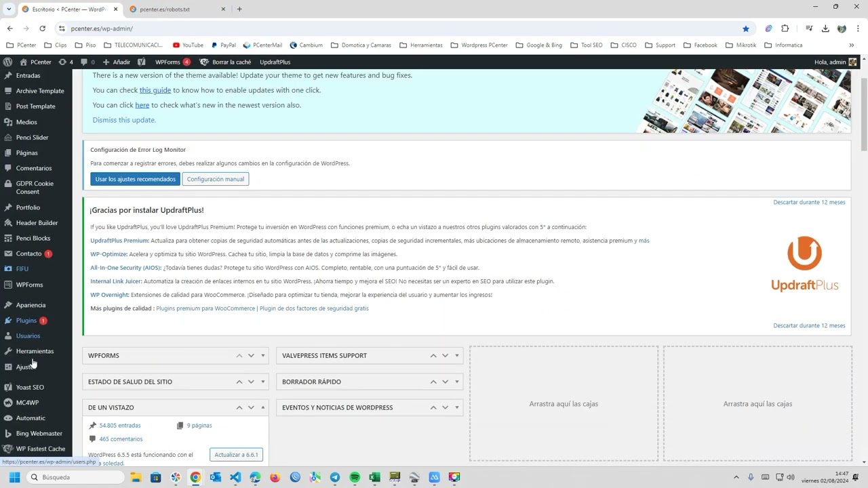Image resolution: width=868 pixels, height=488 pixels.
Task: Show hidden system tray icons
Action: click(x=736, y=477)
